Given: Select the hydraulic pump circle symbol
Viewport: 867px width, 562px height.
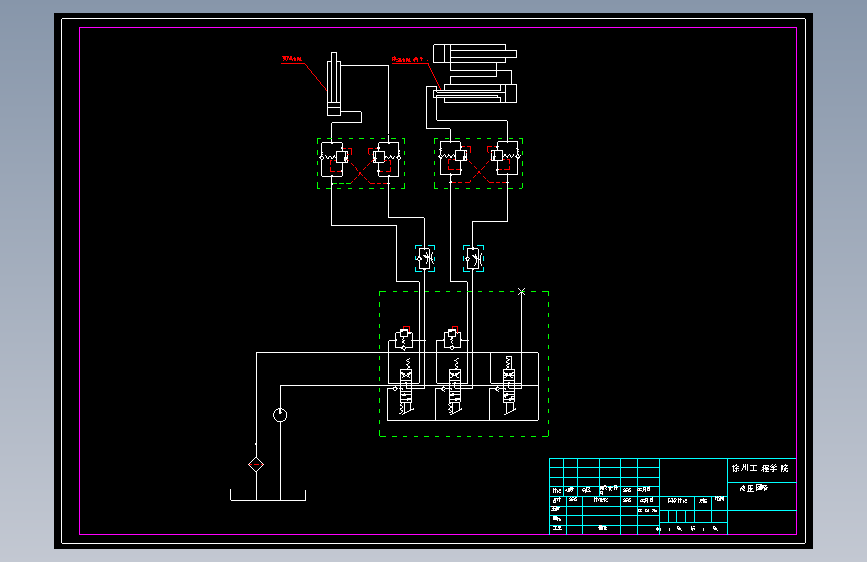Looking at the screenshot, I should tap(280, 415).
